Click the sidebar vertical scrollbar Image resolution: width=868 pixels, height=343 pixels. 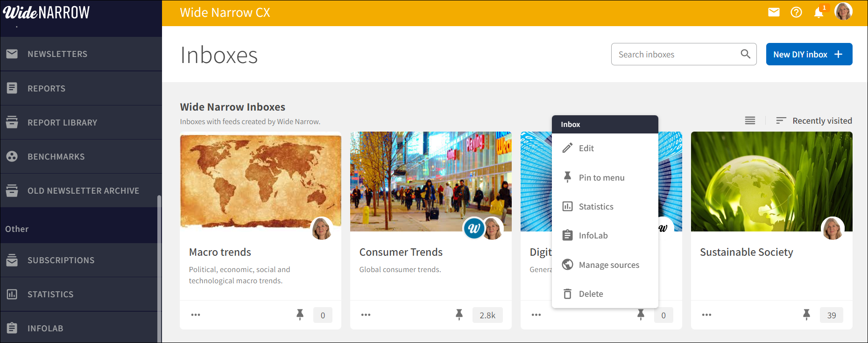(x=159, y=269)
